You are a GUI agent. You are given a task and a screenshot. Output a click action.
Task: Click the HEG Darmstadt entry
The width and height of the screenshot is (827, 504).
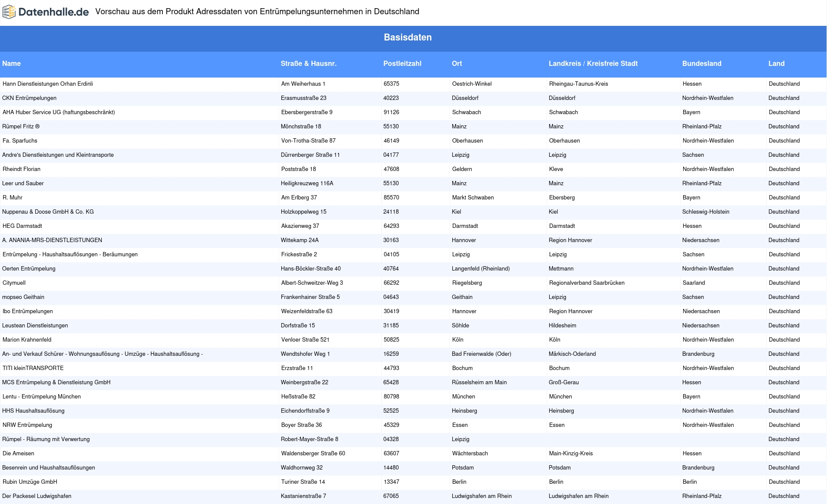[x=22, y=226]
